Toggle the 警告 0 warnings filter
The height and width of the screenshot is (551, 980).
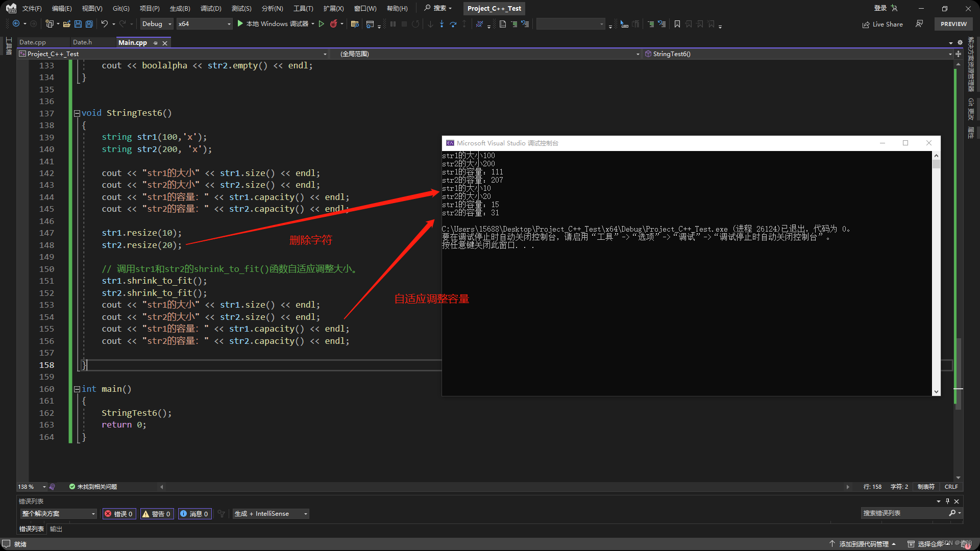tap(157, 514)
